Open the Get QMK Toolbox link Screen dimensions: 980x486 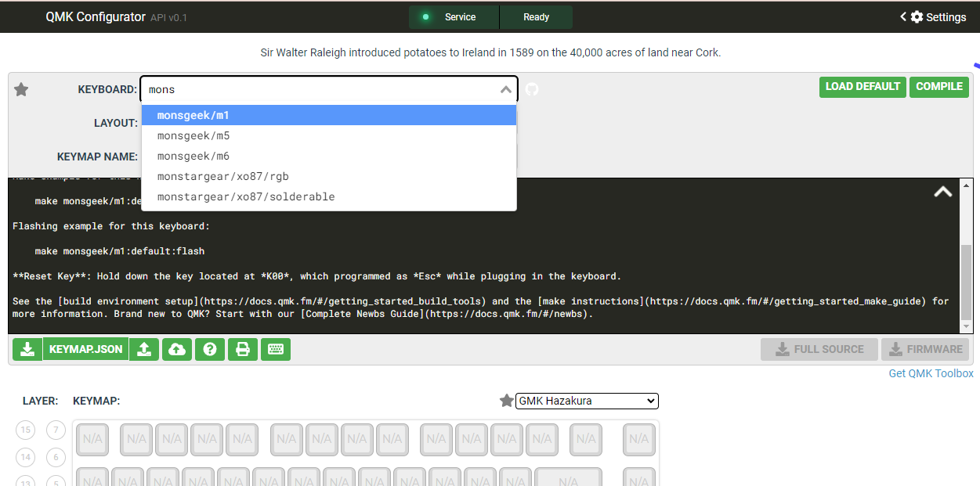point(931,373)
